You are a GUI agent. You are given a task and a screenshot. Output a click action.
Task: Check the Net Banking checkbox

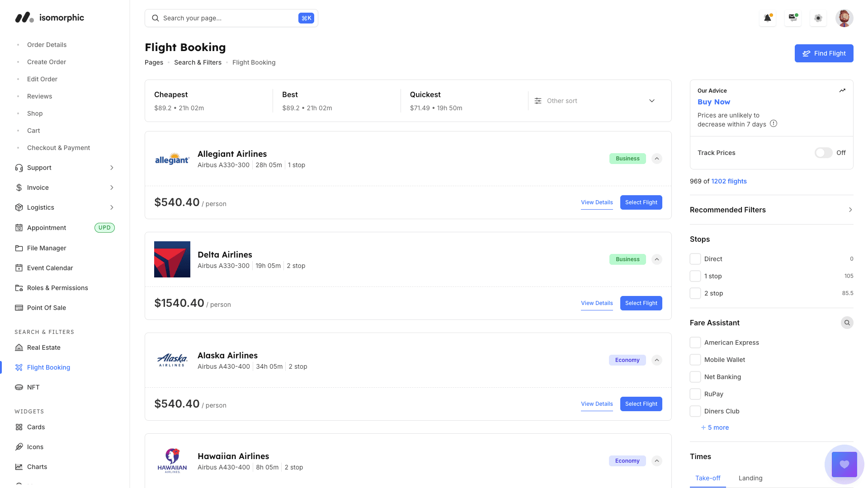pyautogui.click(x=695, y=377)
